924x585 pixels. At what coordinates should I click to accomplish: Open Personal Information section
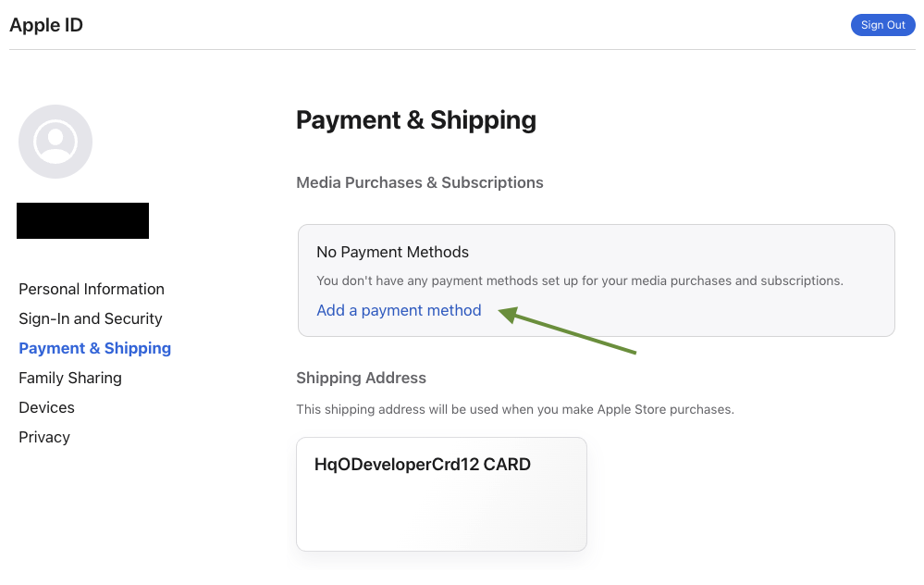pos(92,289)
